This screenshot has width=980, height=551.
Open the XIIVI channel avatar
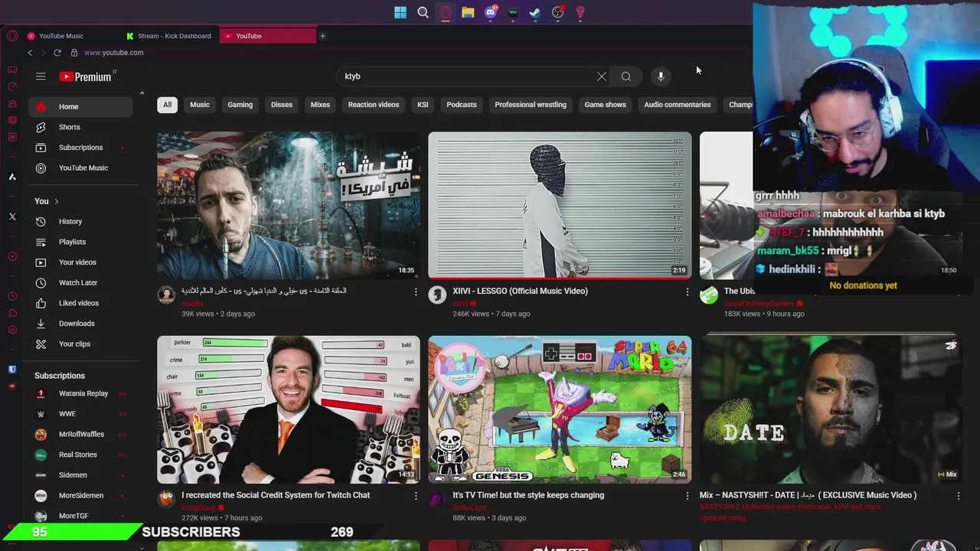(x=437, y=295)
